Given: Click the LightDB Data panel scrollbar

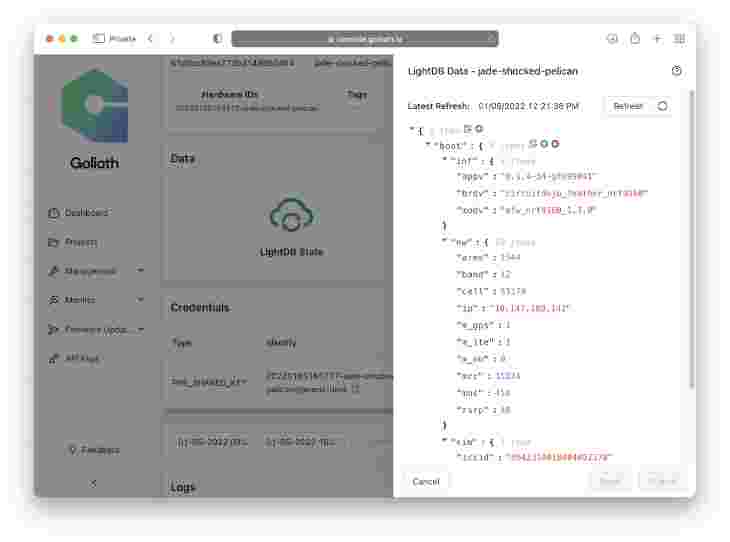Looking at the screenshot, I should [x=691, y=237].
